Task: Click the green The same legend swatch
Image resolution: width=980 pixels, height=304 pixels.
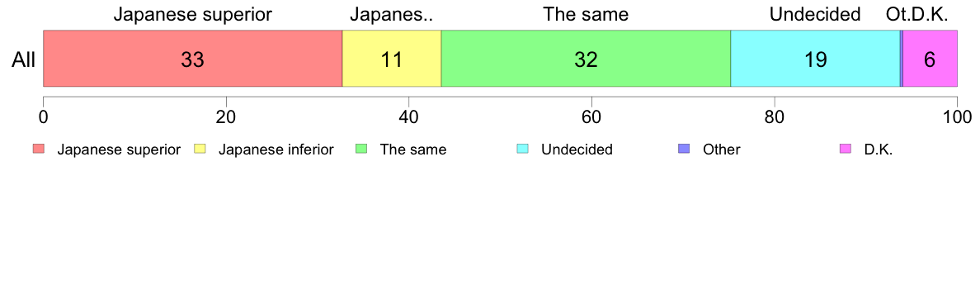Action: tap(360, 150)
